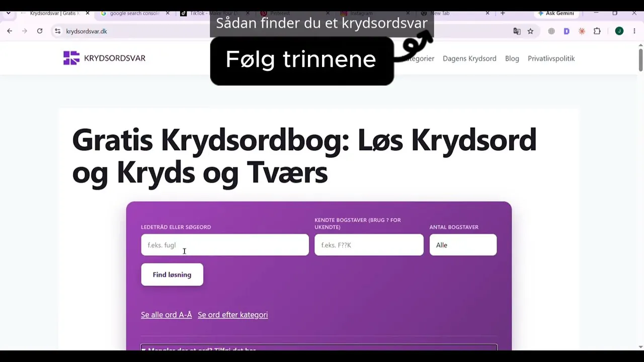Click the page vertical scrollbar thumb
Viewport: 644px width, 362px height.
[x=640, y=60]
